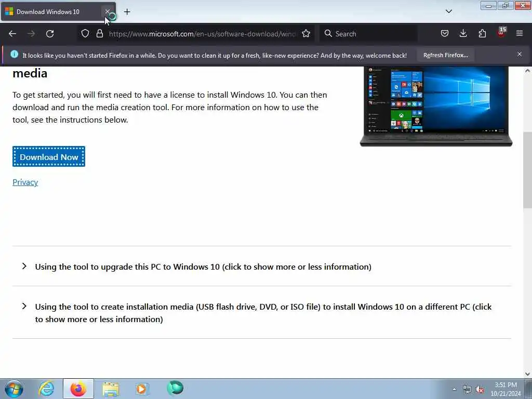This screenshot has height=399, width=532.
Task: Click the network tray icon
Action: [467, 390]
